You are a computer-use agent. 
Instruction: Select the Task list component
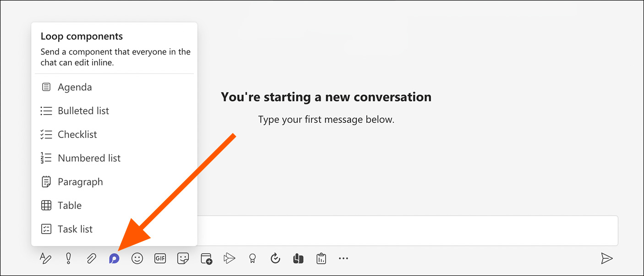coord(75,229)
